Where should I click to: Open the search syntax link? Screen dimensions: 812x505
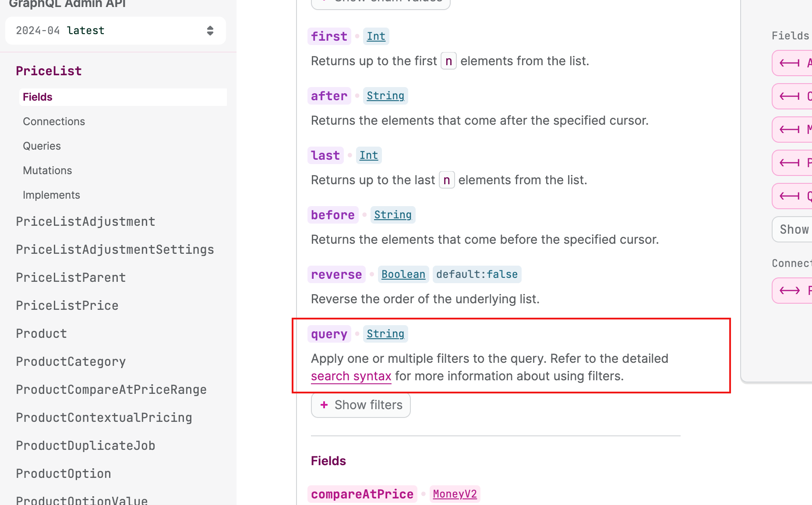tap(351, 376)
